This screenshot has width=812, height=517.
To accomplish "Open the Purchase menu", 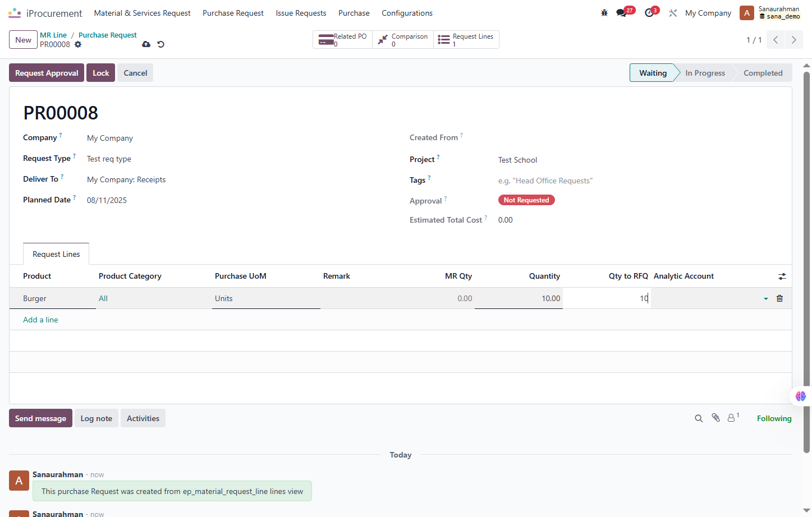I will (354, 13).
